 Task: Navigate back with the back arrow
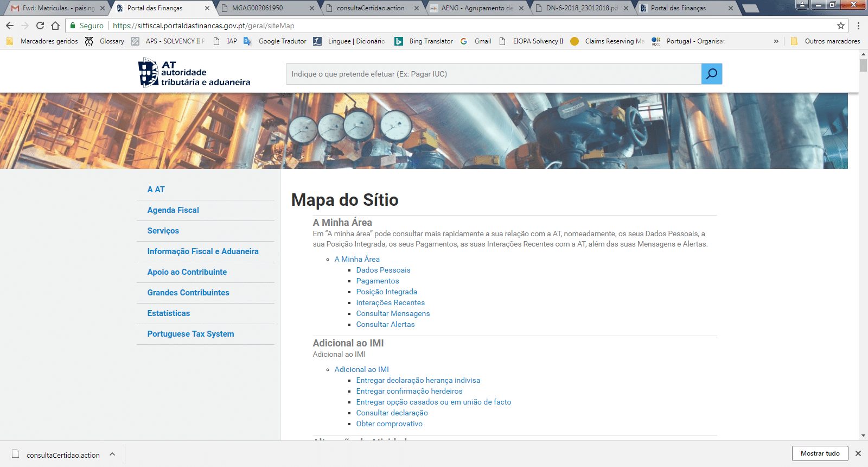pyautogui.click(x=10, y=26)
